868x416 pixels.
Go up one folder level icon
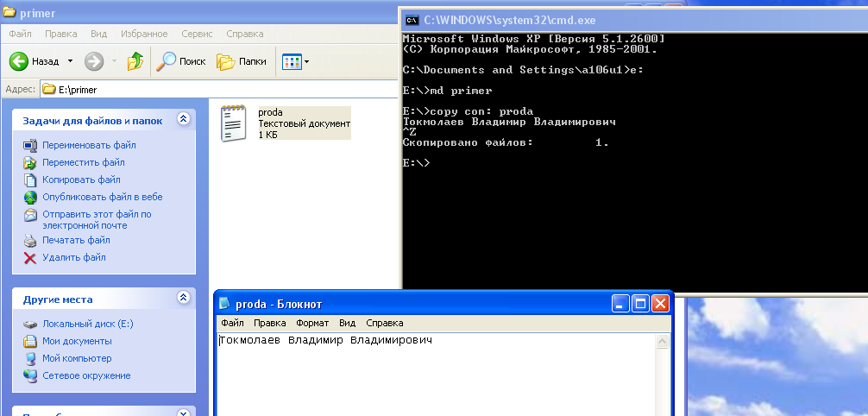(x=135, y=61)
